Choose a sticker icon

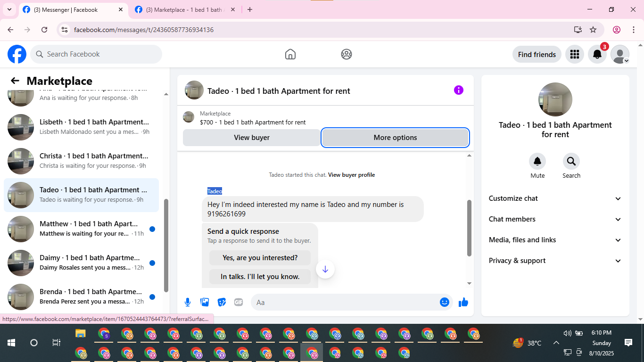222,302
